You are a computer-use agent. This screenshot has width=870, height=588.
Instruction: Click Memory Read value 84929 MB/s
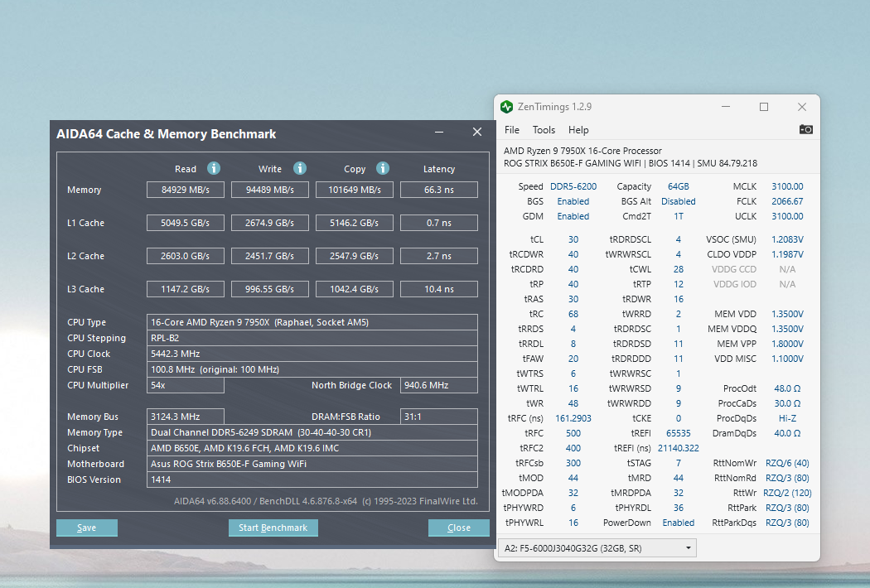point(186,190)
